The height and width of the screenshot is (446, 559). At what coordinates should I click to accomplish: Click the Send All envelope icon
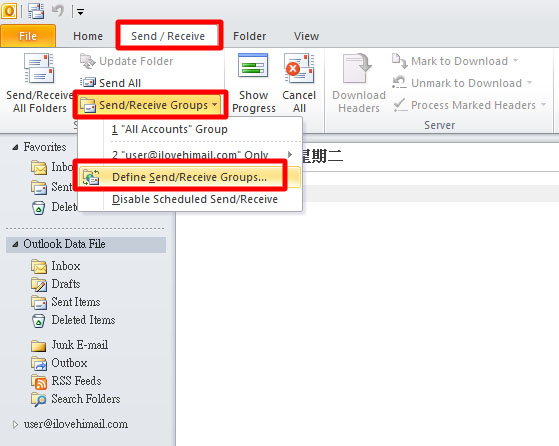(88, 83)
